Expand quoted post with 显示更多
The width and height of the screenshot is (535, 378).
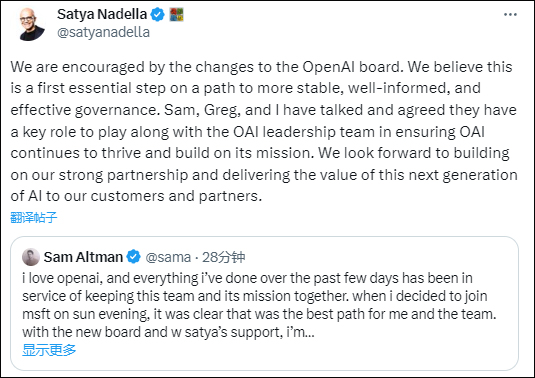pyautogui.click(x=49, y=350)
